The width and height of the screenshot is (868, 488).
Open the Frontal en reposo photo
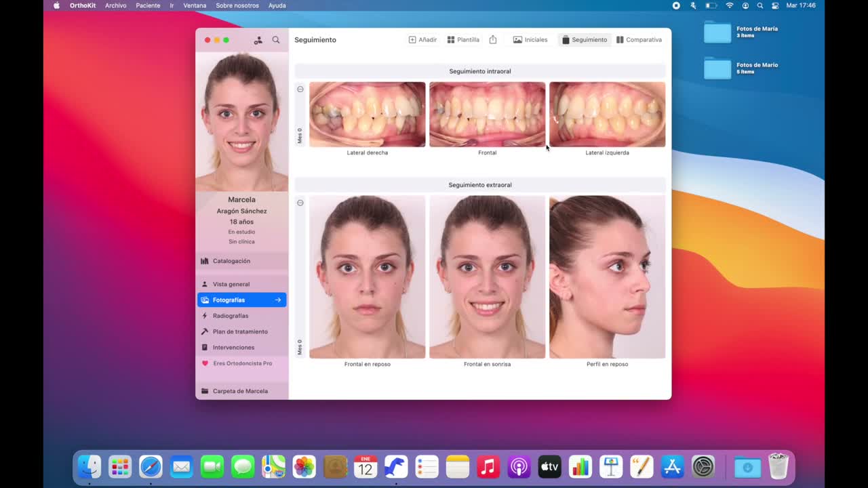pyautogui.click(x=368, y=277)
